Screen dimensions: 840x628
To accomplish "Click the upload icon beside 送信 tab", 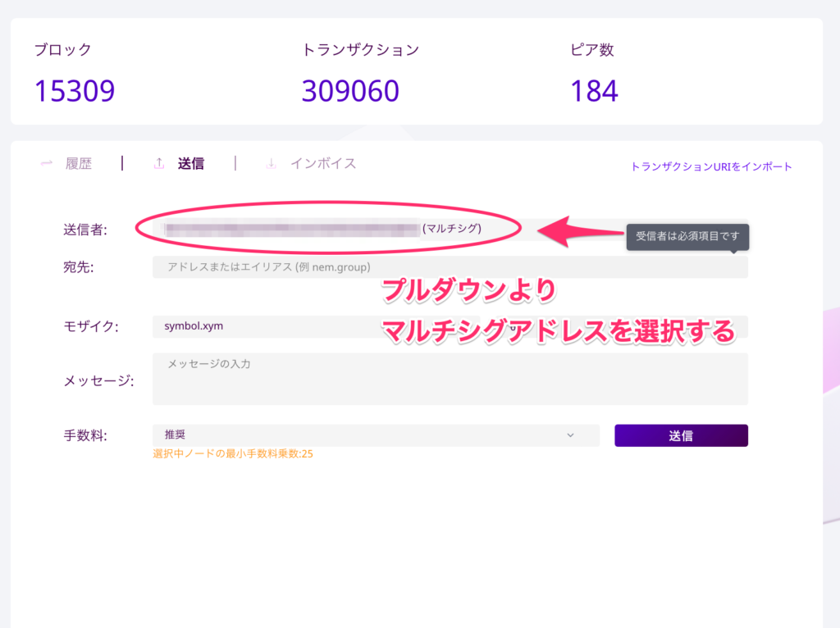I will [x=159, y=163].
